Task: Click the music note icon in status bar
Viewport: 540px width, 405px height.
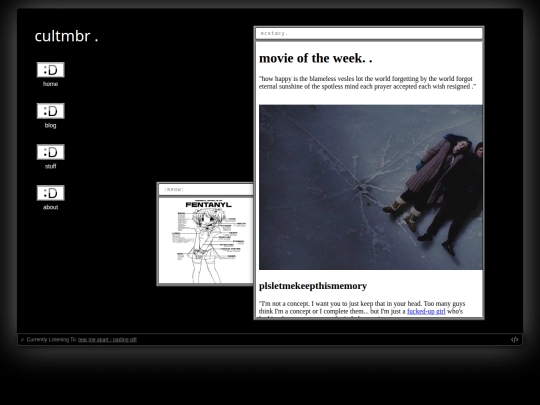Action: (x=22, y=340)
